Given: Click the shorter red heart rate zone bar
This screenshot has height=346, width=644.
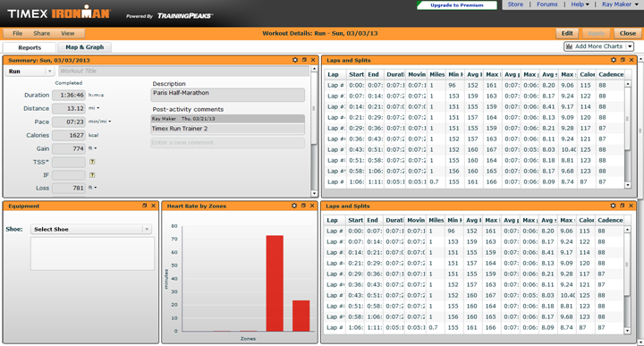Looking at the screenshot, I should [301, 316].
